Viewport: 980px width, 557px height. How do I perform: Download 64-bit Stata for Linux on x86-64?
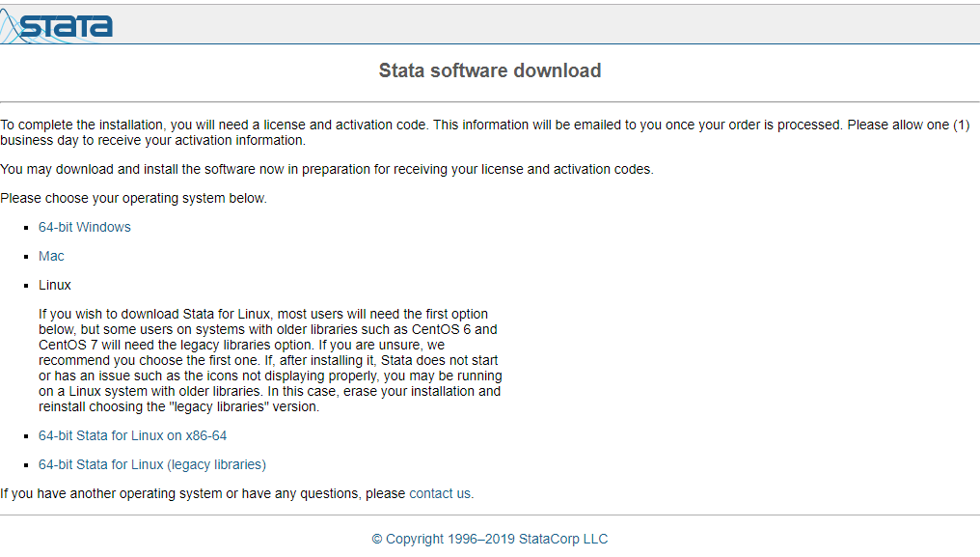tap(132, 435)
